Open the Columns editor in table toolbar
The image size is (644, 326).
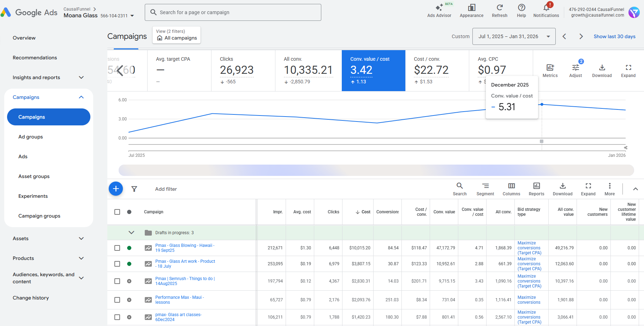click(511, 189)
